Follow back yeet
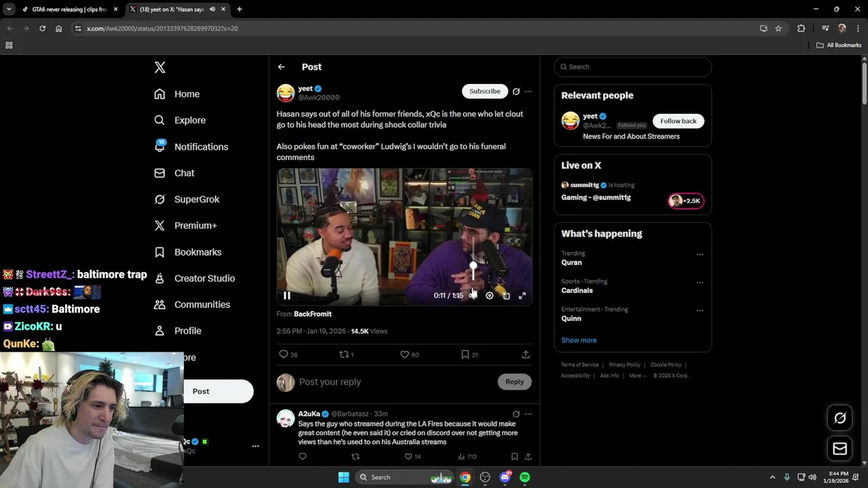This screenshot has height=488, width=868. pyautogui.click(x=678, y=121)
